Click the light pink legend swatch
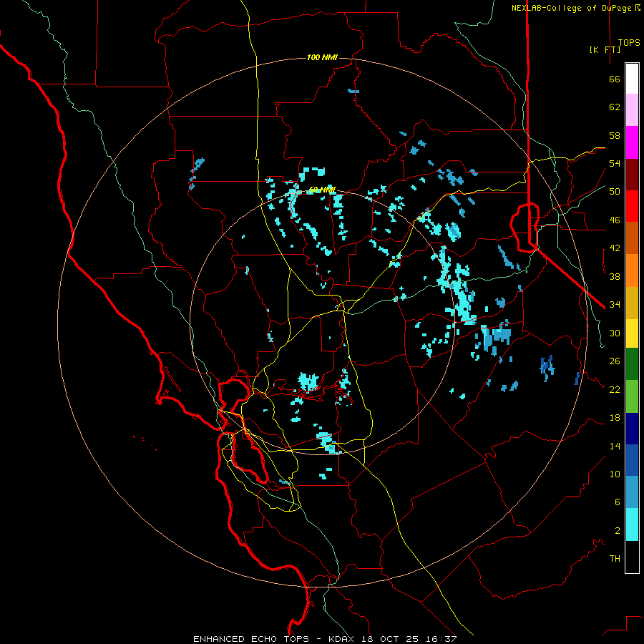Screen dimensions: 644x644 coord(632,109)
